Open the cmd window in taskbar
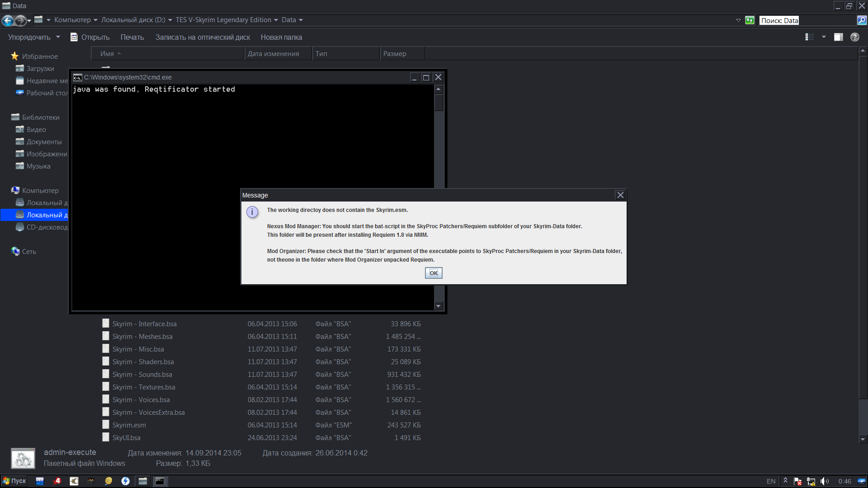This screenshot has width=868, height=488. pyautogui.click(x=160, y=481)
